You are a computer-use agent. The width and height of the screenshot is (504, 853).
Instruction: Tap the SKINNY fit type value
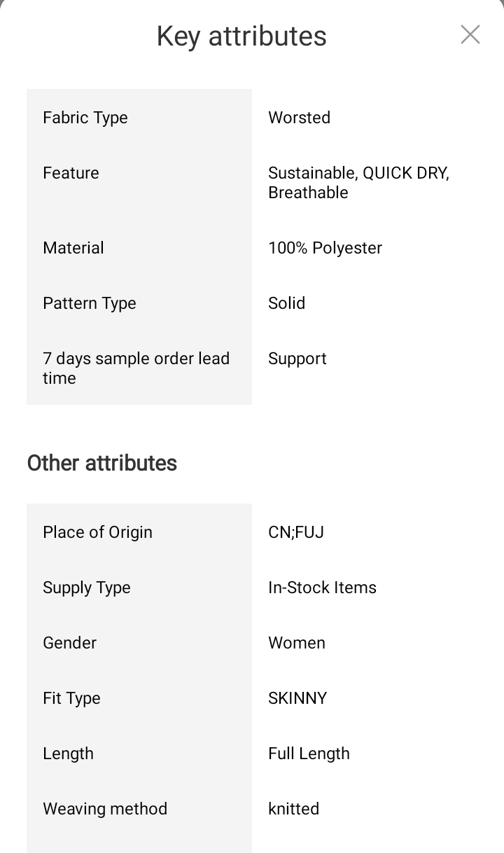297,698
